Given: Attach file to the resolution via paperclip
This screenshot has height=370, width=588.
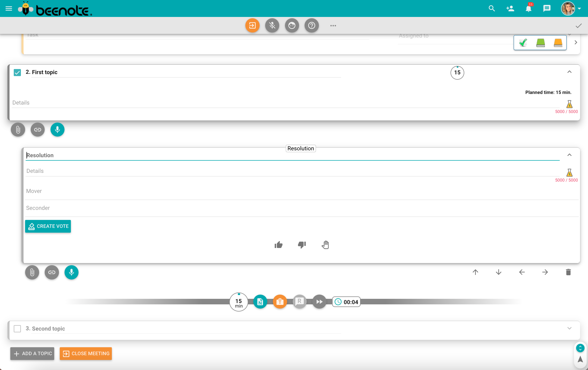Looking at the screenshot, I should [x=32, y=272].
